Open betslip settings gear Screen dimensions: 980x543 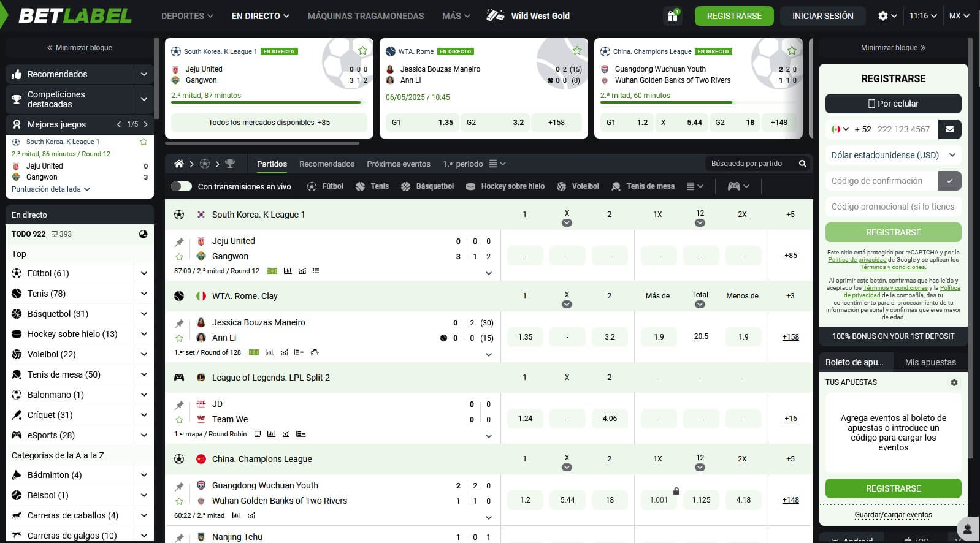pos(954,382)
